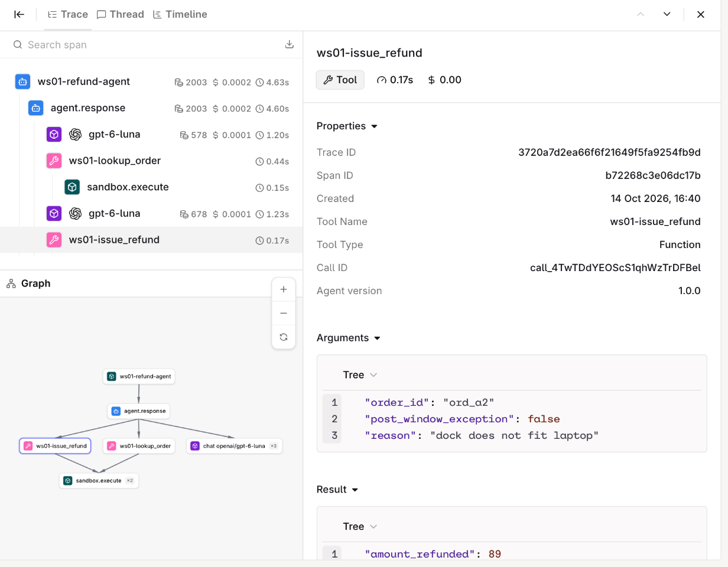Collapse the Result section
The image size is (728, 567).
click(x=337, y=490)
